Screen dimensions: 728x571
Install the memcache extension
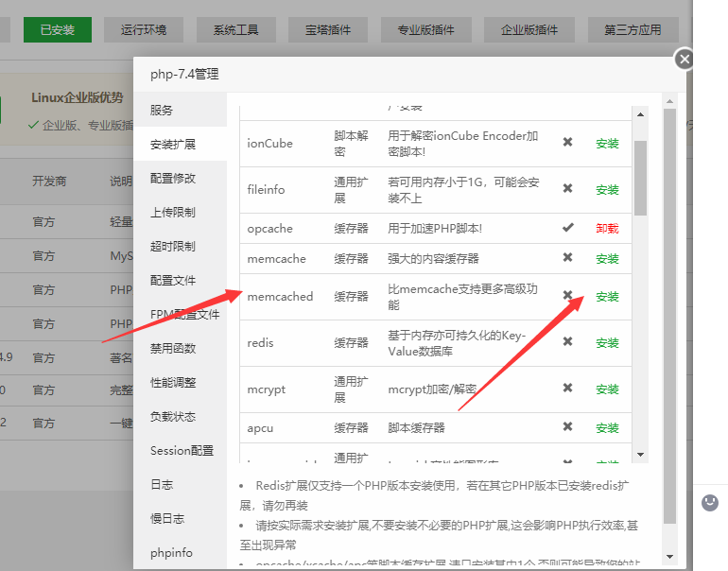[x=607, y=259]
